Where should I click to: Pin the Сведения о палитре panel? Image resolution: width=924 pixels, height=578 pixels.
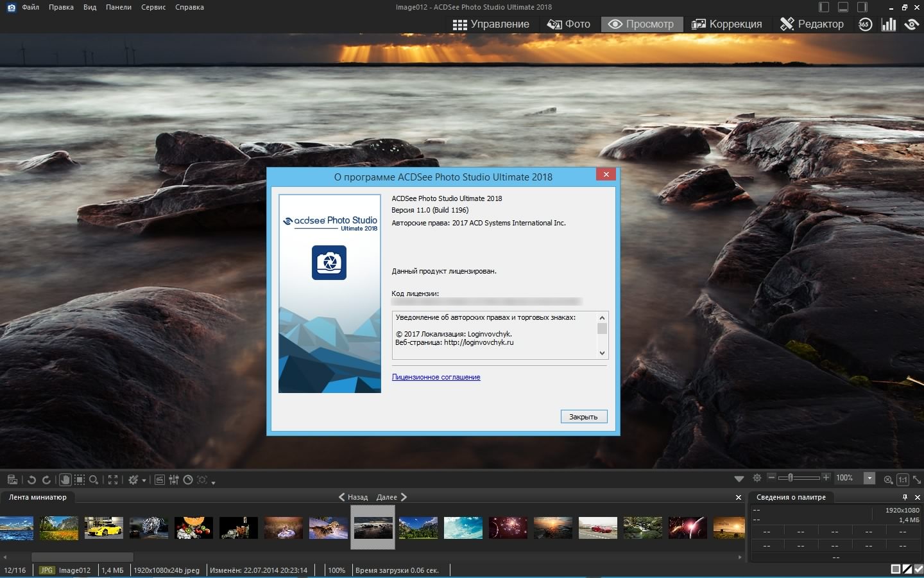pyautogui.click(x=905, y=497)
